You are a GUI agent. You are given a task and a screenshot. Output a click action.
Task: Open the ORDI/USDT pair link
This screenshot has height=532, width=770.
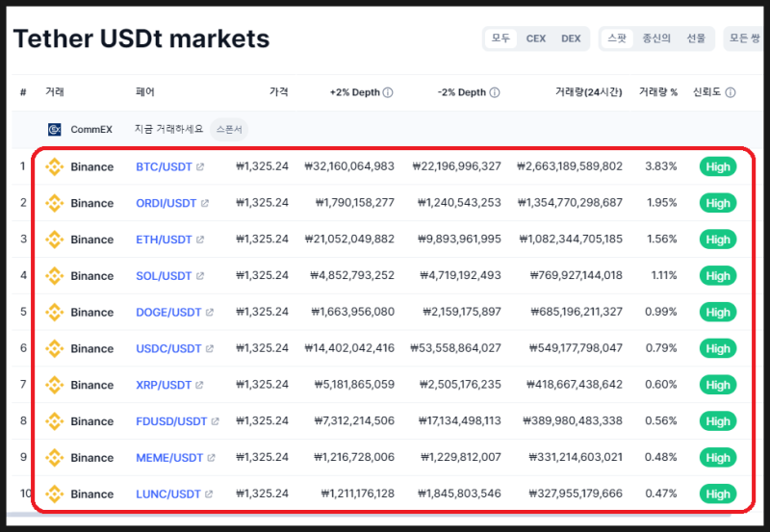pos(166,203)
